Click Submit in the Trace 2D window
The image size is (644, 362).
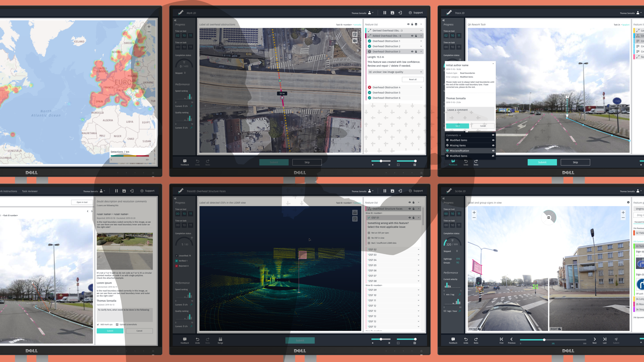click(x=542, y=162)
